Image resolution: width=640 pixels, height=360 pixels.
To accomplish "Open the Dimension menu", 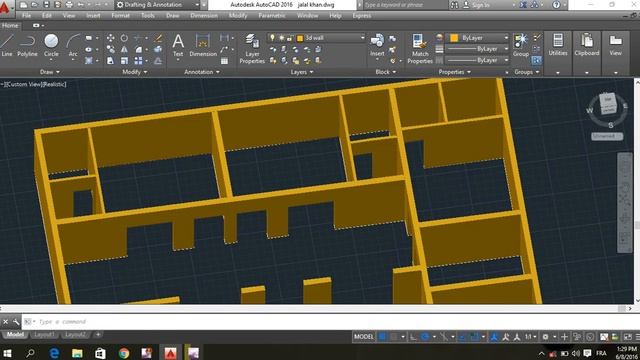I will click(204, 16).
